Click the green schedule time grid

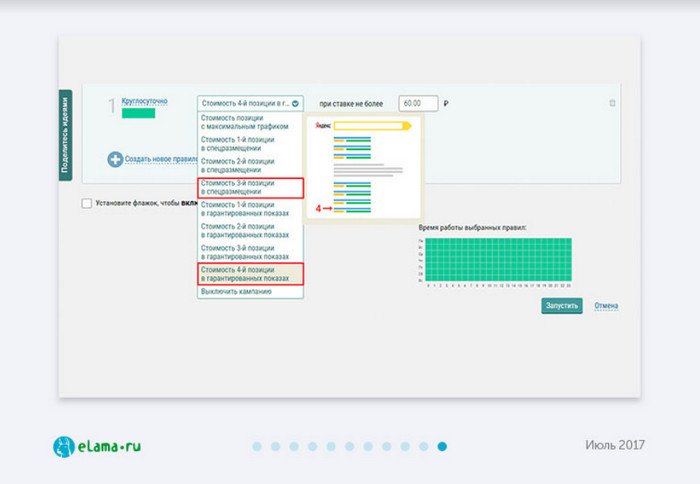(498, 259)
